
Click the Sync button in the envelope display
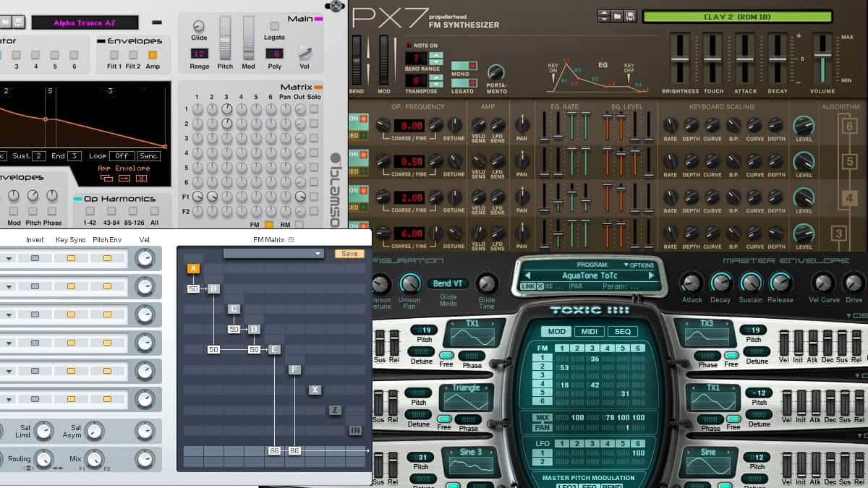click(149, 155)
